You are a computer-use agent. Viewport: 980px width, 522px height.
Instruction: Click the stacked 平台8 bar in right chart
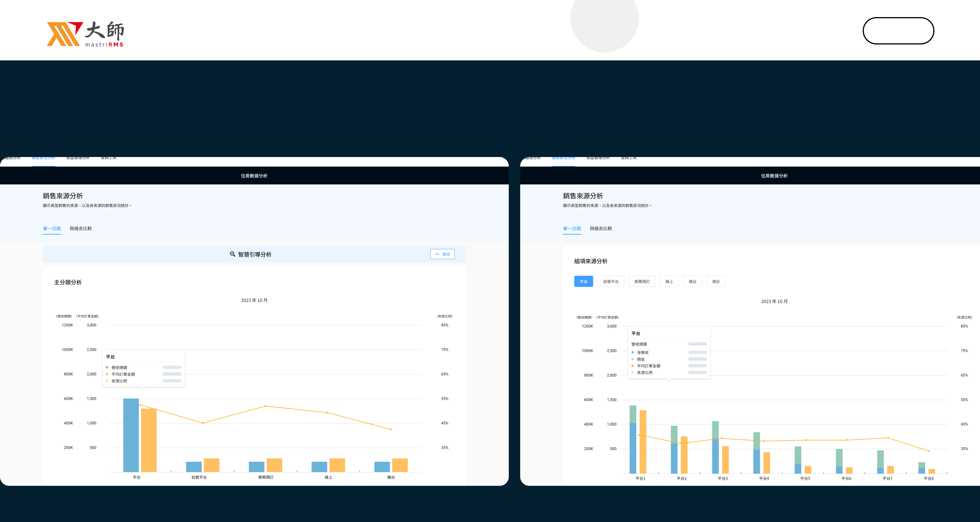(x=921, y=468)
